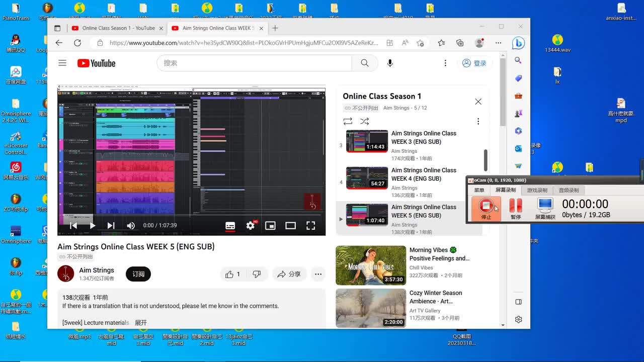
Task: Go to the previous video in player
Action: [73, 226]
